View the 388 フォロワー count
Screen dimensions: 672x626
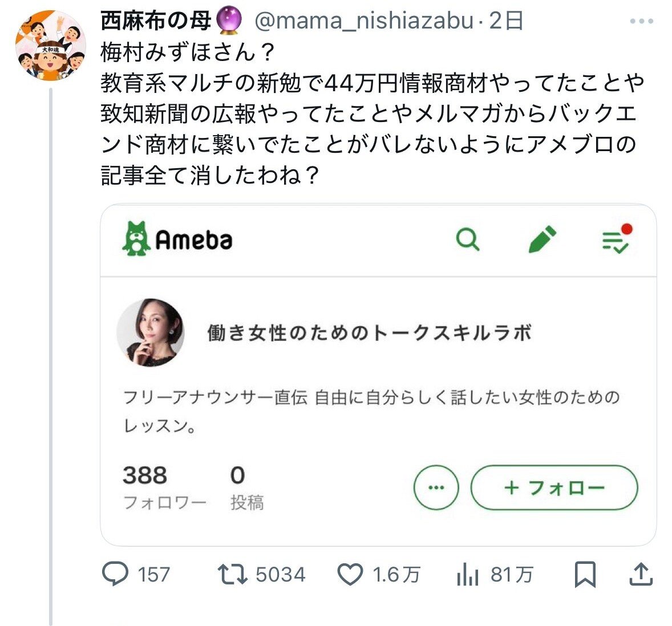coord(164,487)
